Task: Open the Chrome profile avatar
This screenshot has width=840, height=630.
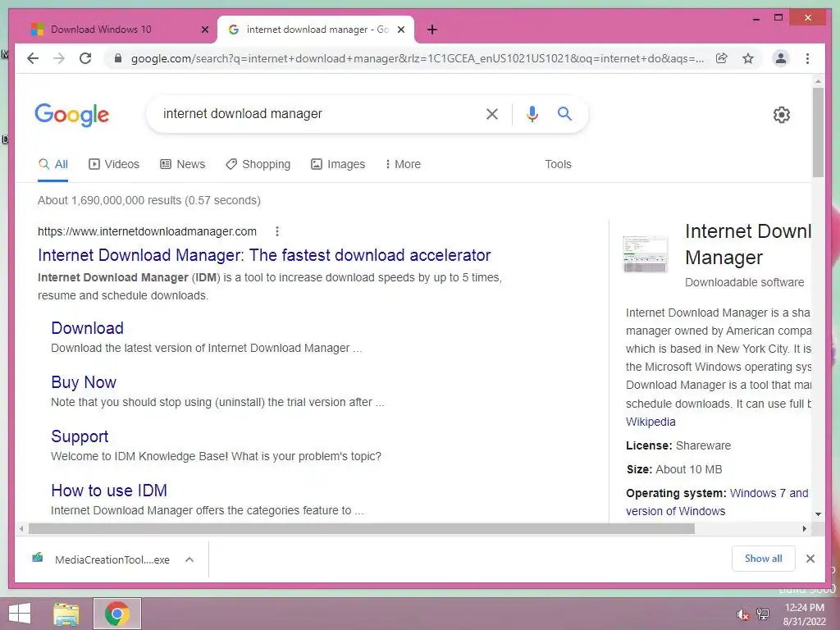Action: tap(781, 58)
